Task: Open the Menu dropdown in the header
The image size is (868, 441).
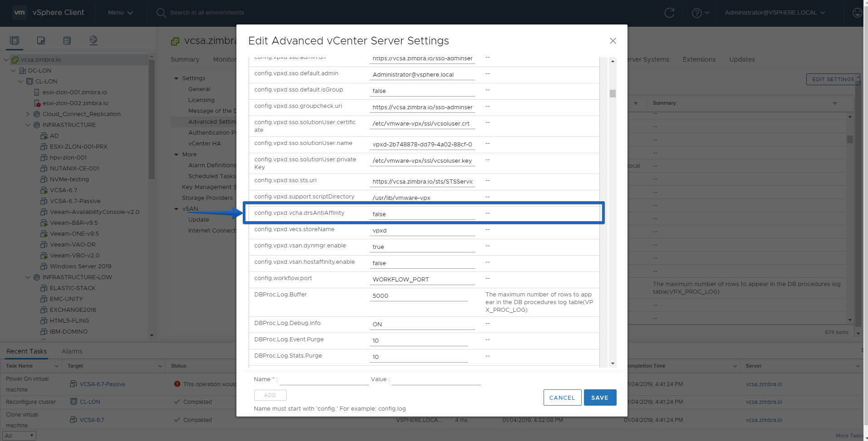Action: tap(120, 13)
